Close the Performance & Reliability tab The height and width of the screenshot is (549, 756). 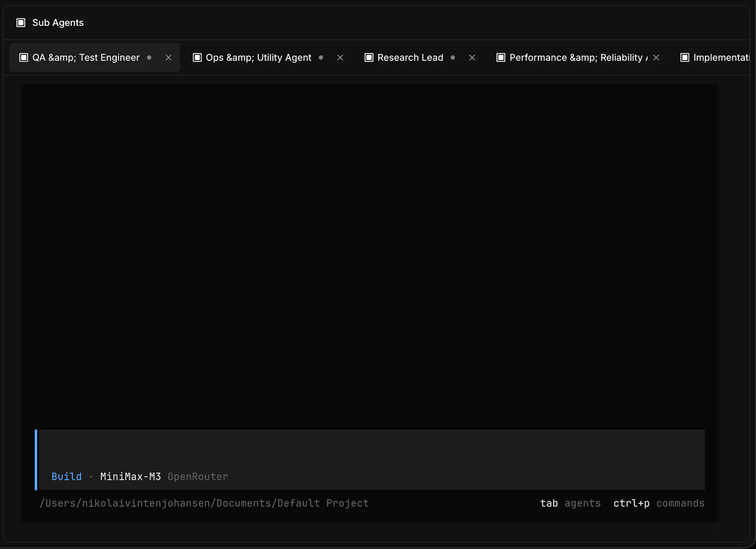pos(656,58)
